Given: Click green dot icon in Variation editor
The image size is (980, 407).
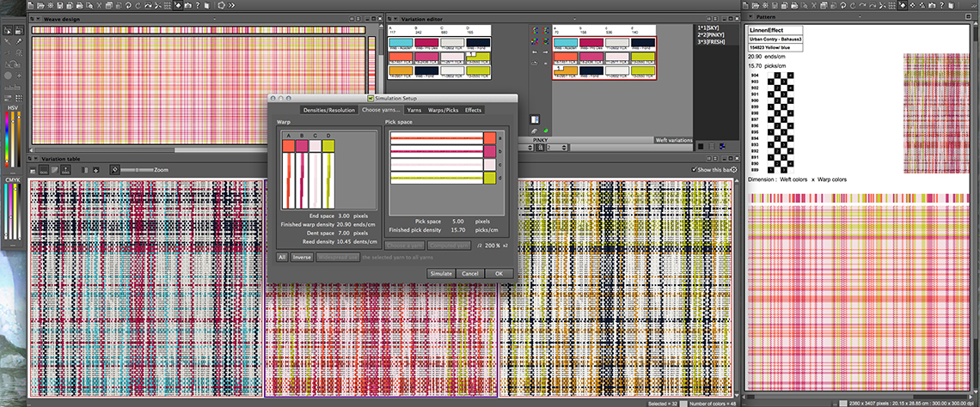Looking at the screenshot, I should [x=546, y=131].
